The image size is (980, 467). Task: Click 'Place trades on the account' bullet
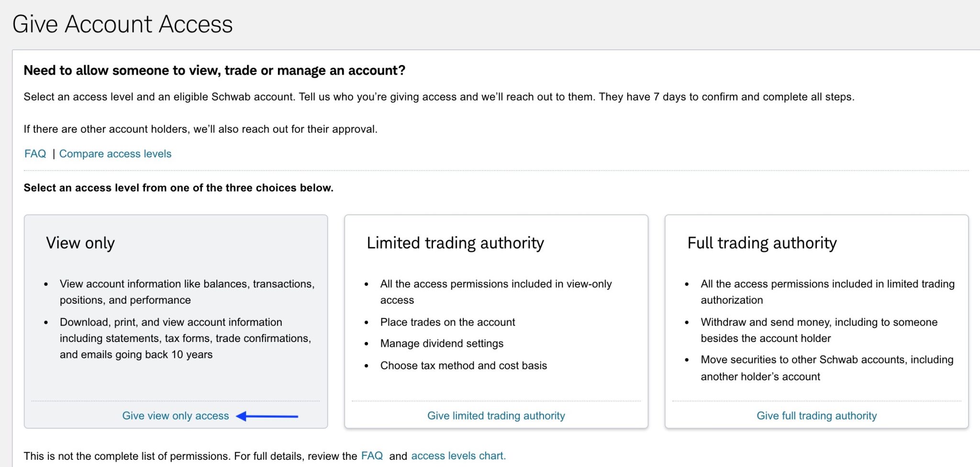coord(447,322)
